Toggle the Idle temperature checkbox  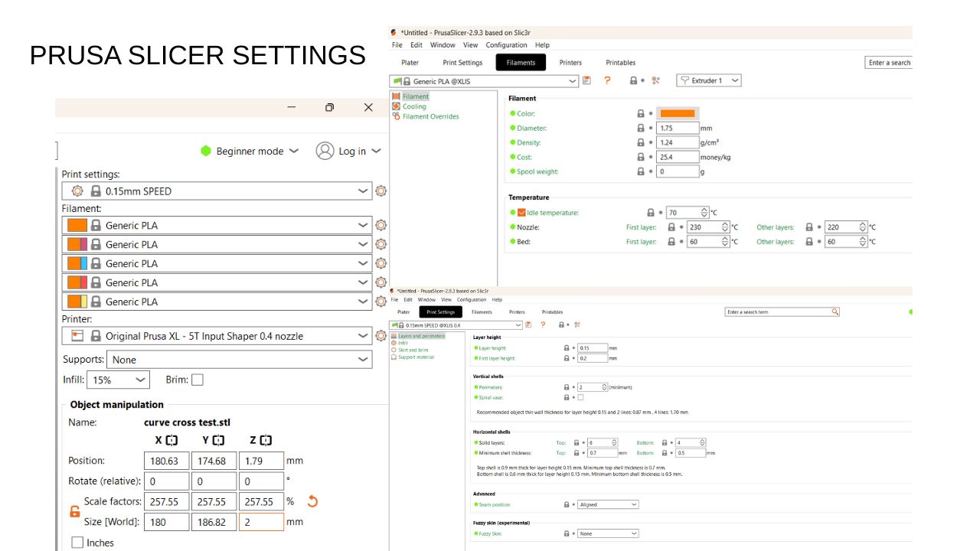(521, 213)
